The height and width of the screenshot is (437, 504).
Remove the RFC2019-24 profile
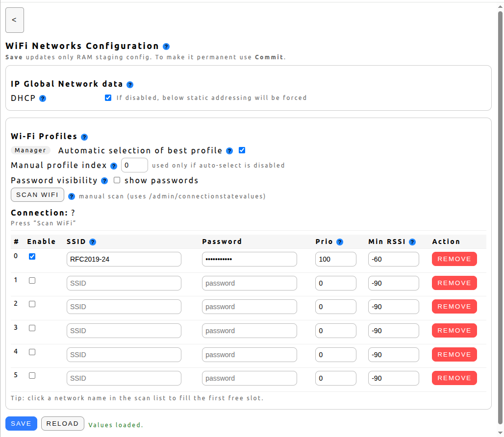[454, 259]
